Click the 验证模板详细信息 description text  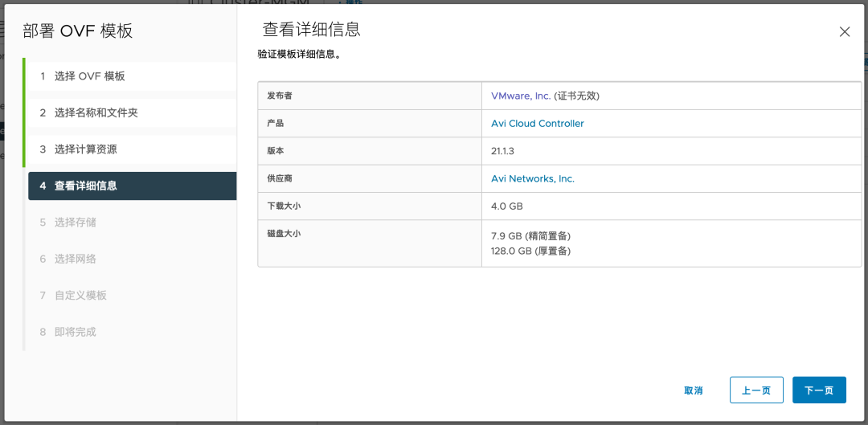[300, 55]
